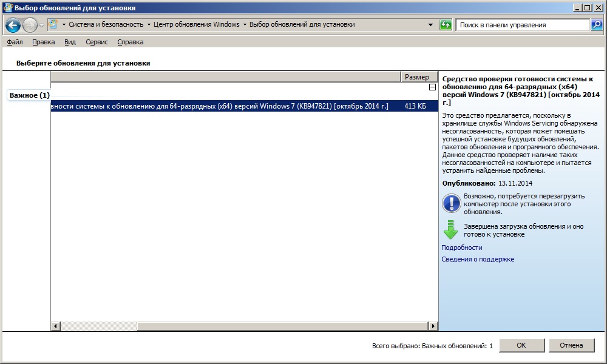The image size is (607, 364).
Task: Click the Размер column header
Action: click(419, 77)
